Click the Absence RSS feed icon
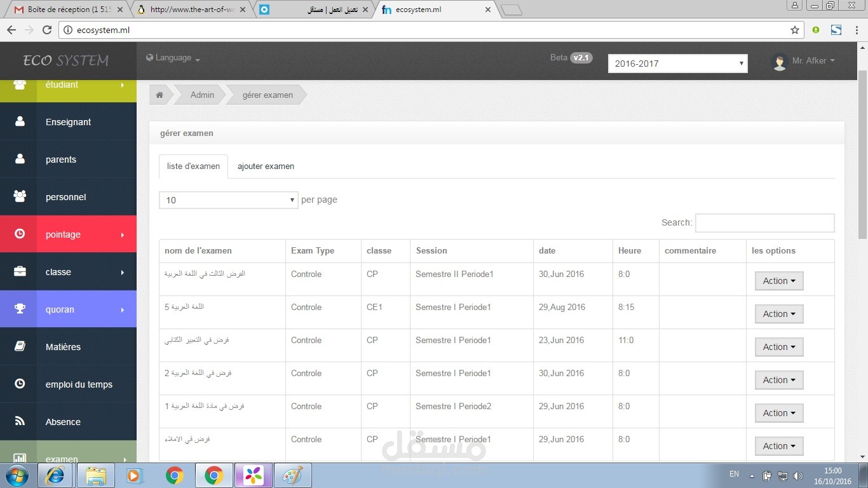 click(x=20, y=421)
